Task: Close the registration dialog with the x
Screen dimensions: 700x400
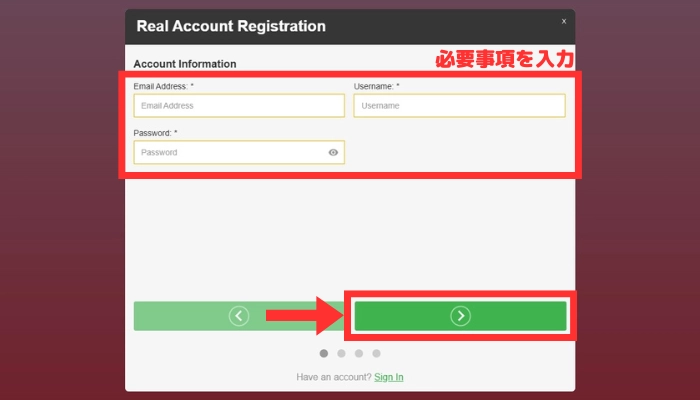Action: (x=563, y=21)
